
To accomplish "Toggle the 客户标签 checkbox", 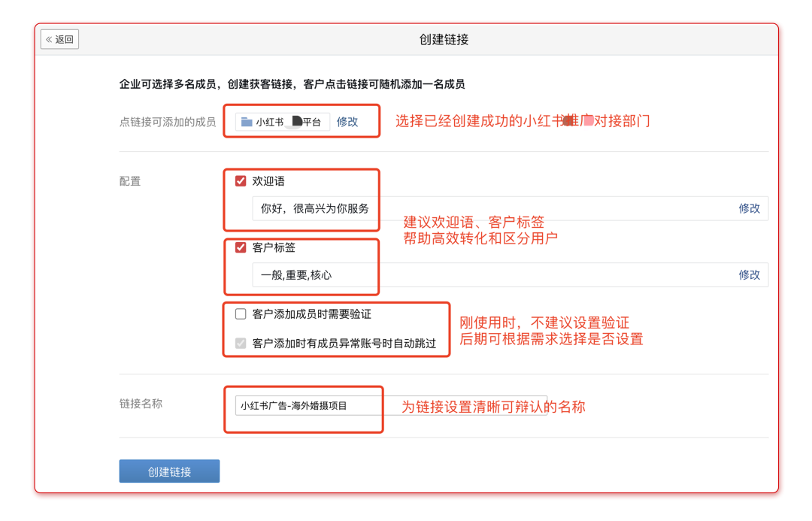I will pyautogui.click(x=241, y=247).
